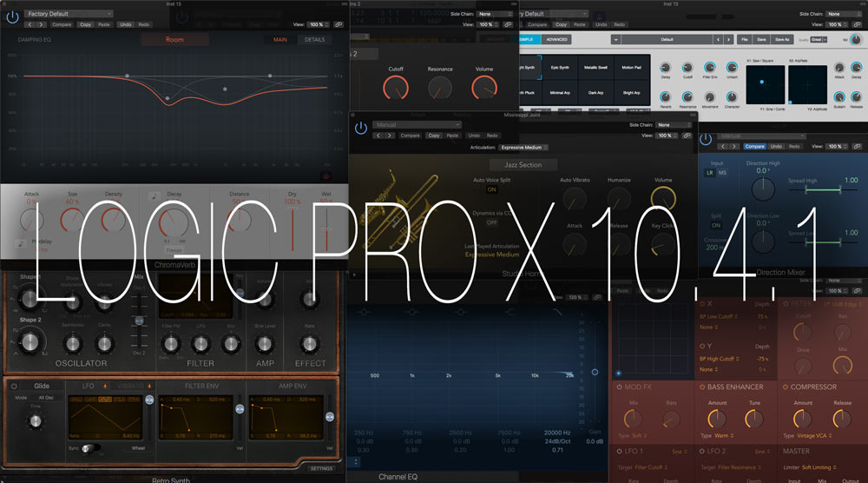The height and width of the screenshot is (483, 868).
Task: Switch to DETAILS tab in ChromaVerb
Action: [314, 40]
